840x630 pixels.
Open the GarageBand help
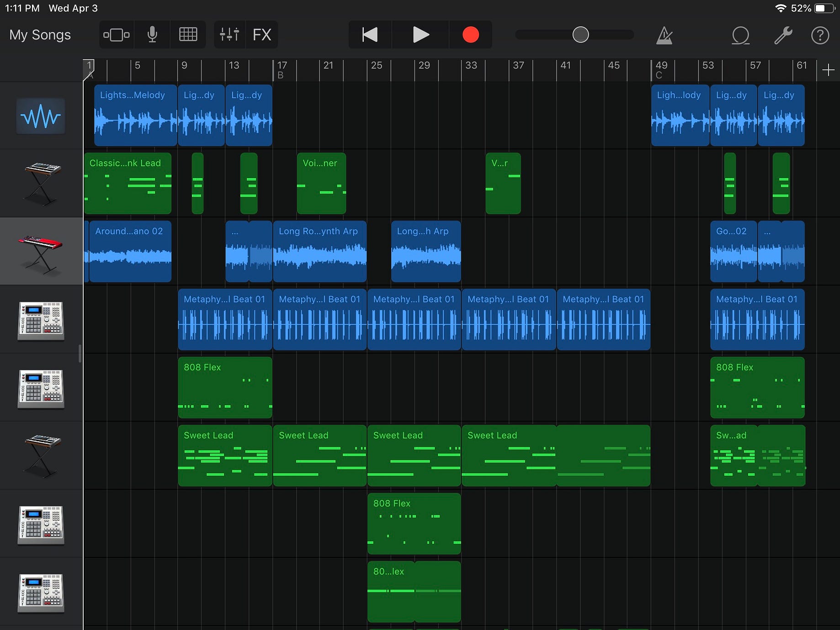pos(820,34)
